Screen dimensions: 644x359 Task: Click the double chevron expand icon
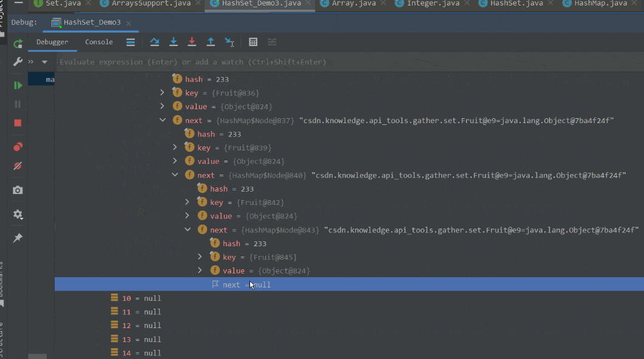[x=31, y=62]
